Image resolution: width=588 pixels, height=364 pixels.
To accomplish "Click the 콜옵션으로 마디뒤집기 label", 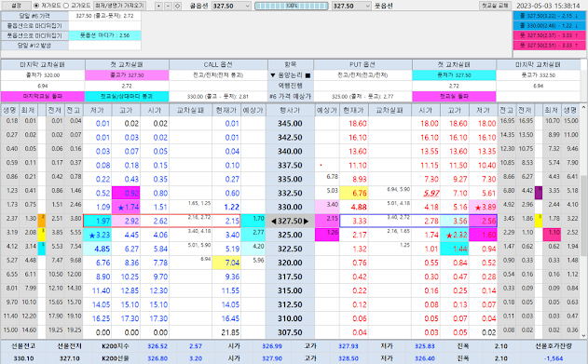I will (x=34, y=26).
